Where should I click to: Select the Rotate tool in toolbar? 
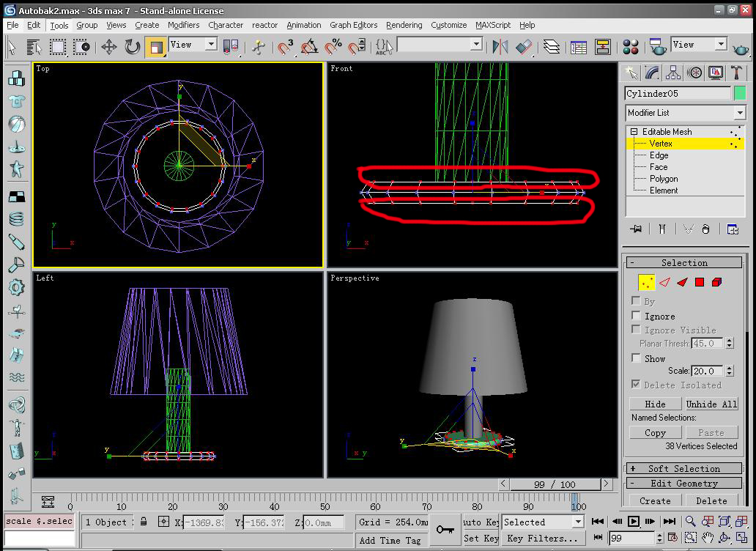(x=132, y=47)
